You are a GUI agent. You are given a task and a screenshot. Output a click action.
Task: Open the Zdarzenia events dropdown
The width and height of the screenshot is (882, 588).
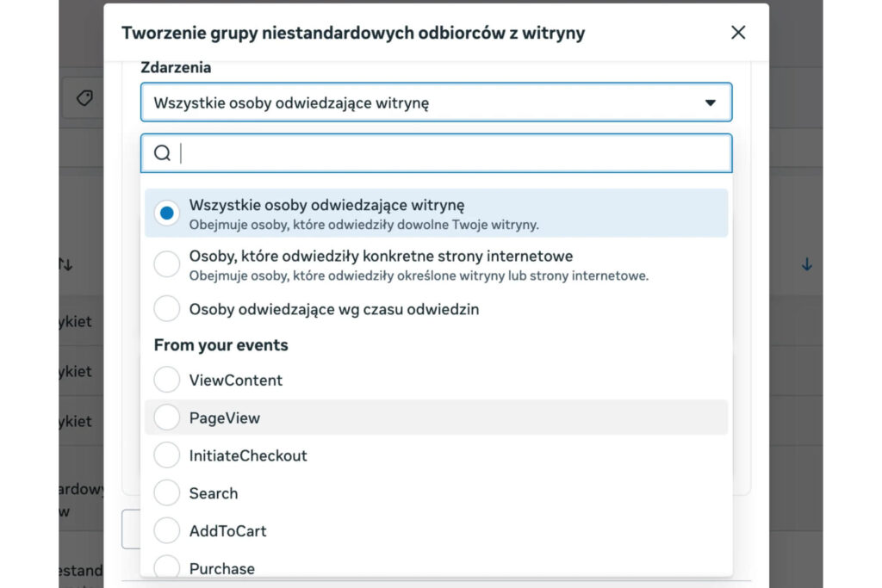[x=436, y=102]
